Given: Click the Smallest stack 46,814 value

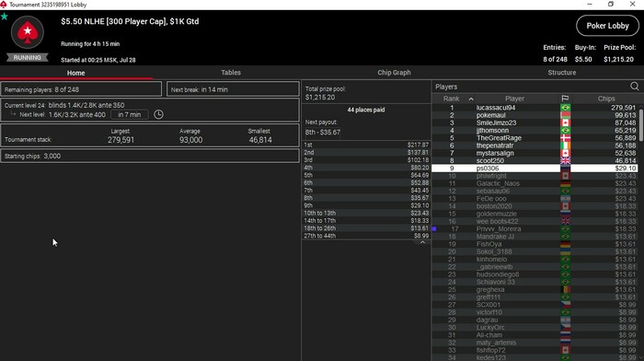Looking at the screenshot, I should coord(260,140).
